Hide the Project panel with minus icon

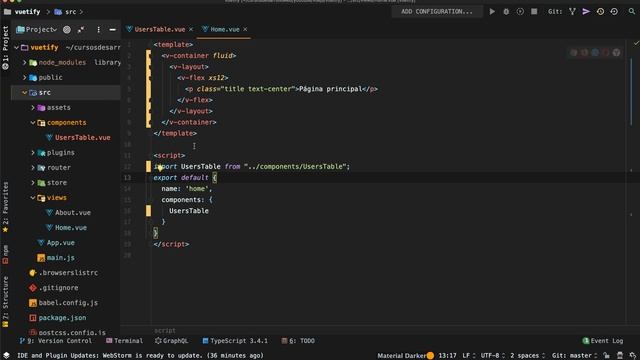(x=112, y=29)
